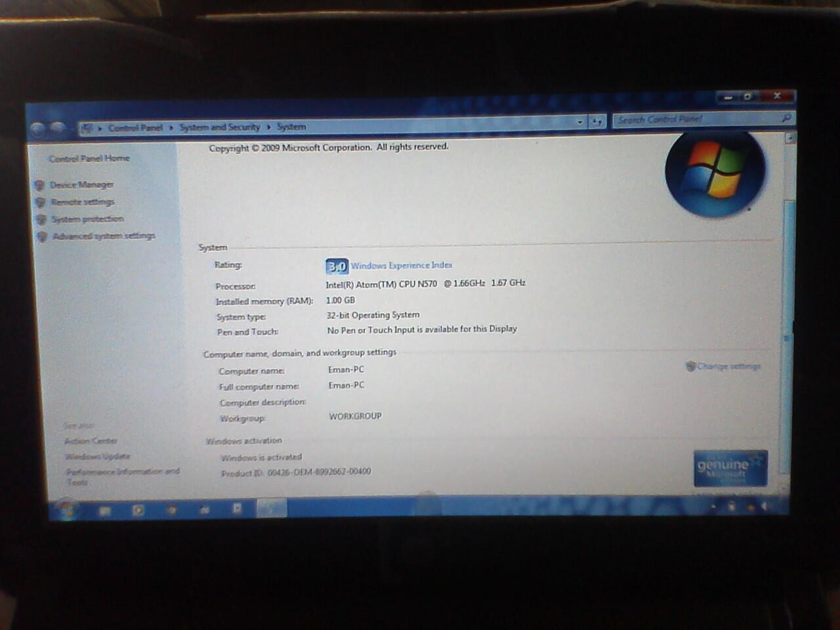Click the Back navigation arrow button
The image size is (840, 630).
(x=38, y=129)
